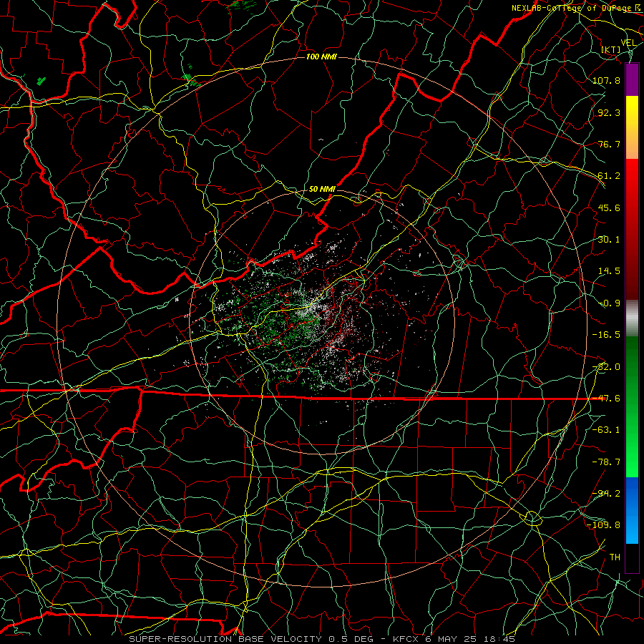The image size is (644, 644).
Task: Click the -47.6 velocity scale value
Action: (x=606, y=399)
